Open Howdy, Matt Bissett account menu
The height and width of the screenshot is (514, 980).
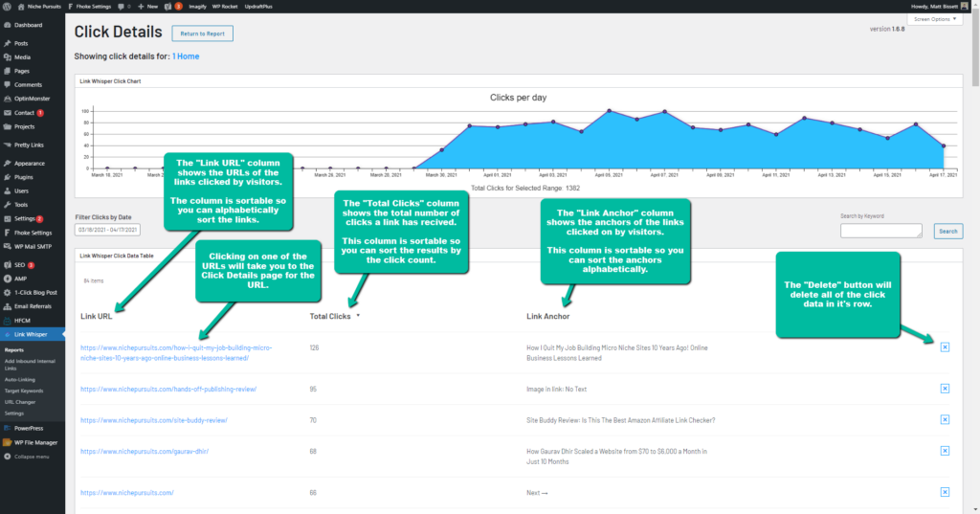pyautogui.click(x=940, y=7)
